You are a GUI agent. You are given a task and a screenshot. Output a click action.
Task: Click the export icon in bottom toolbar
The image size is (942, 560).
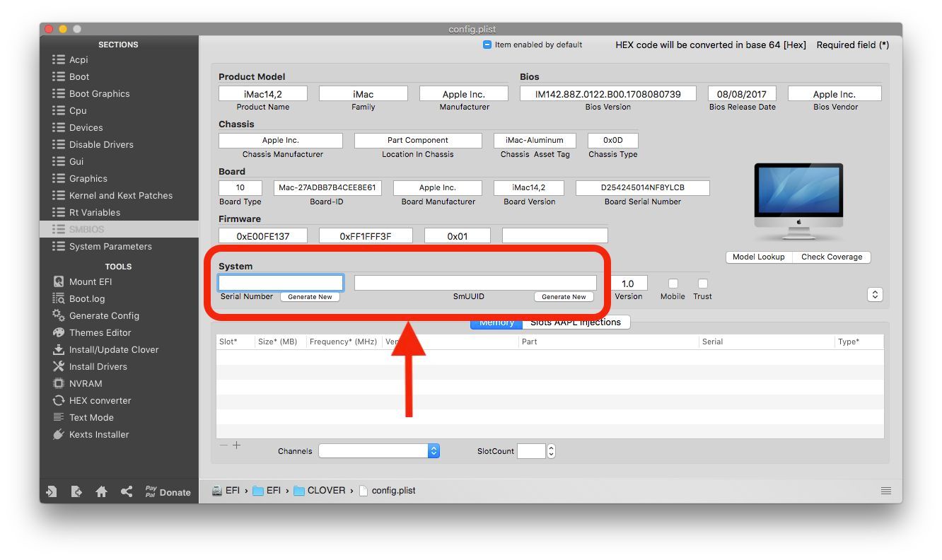[76, 491]
